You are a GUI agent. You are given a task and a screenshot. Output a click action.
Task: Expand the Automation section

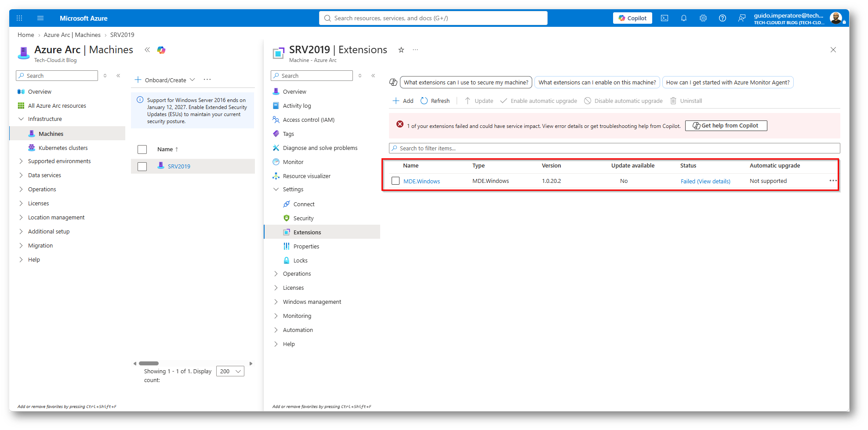point(276,330)
